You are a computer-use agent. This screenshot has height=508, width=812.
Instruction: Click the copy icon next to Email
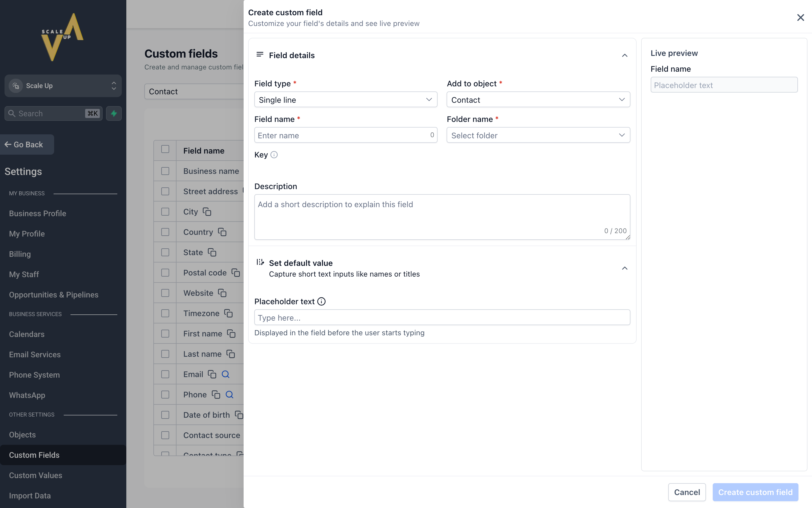click(x=212, y=374)
